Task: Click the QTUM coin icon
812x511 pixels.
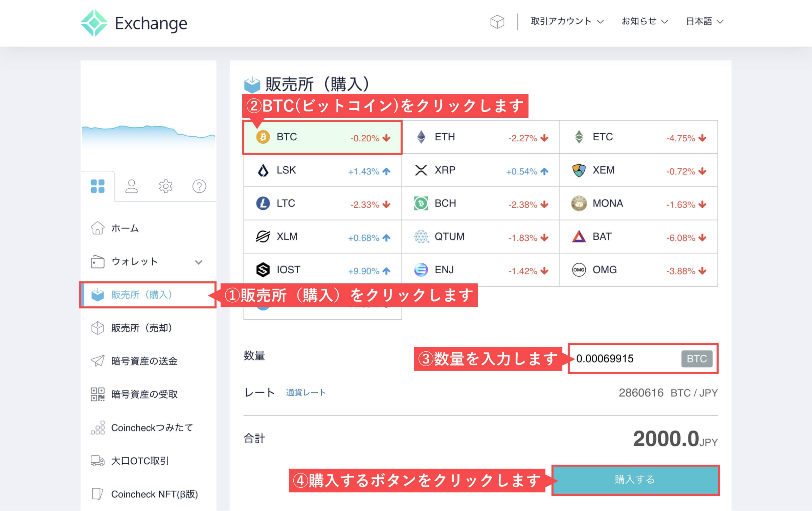Action: [421, 237]
